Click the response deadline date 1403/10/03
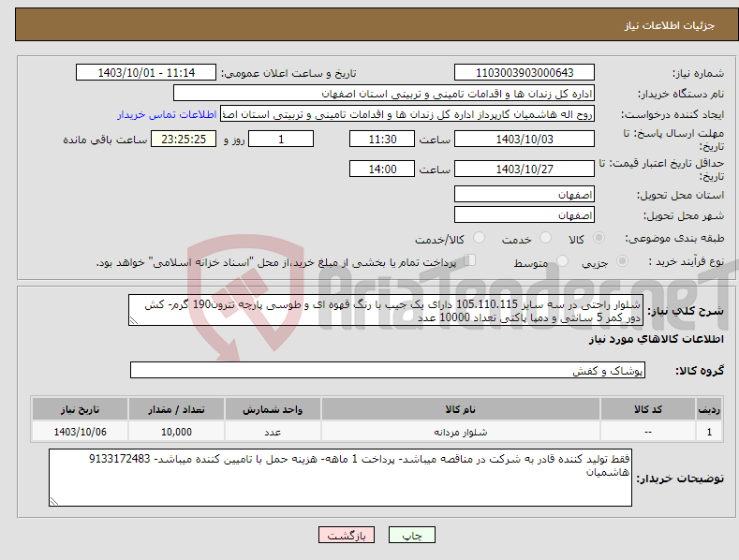Viewport: 739px width, 560px height. click(x=525, y=139)
